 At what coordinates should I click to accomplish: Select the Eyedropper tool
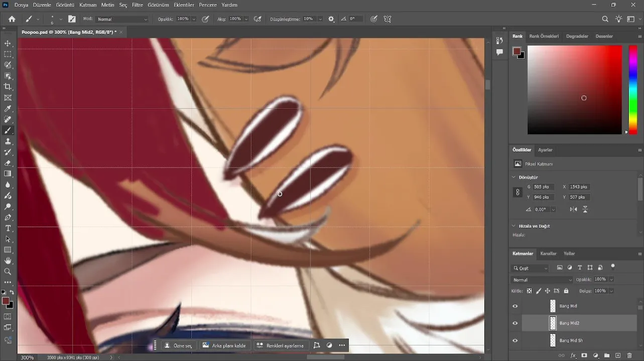[x=8, y=109]
